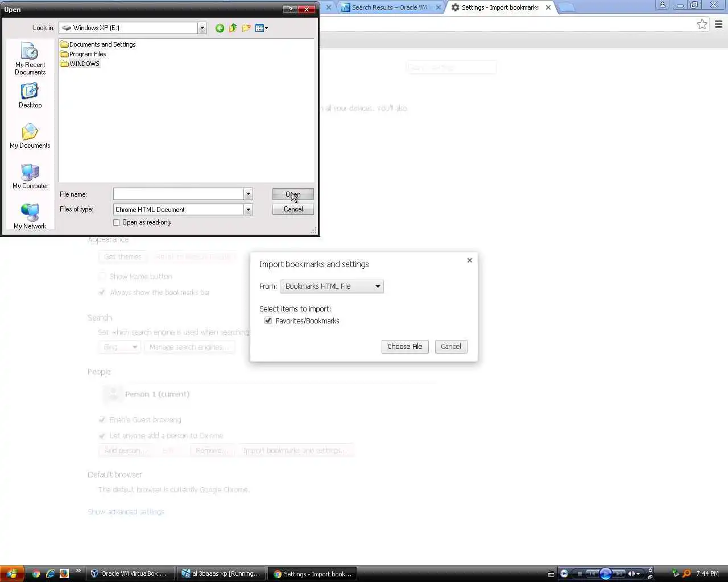728x582 pixels.
Task: Select the Program Files folder
Action: coord(83,54)
